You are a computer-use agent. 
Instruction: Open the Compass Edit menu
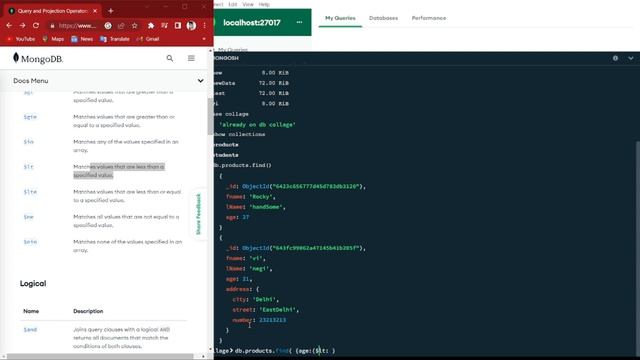pos(233,4)
